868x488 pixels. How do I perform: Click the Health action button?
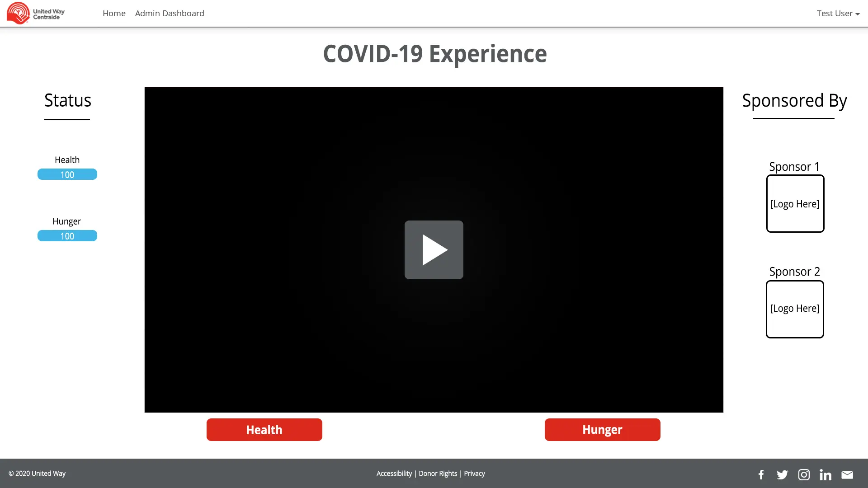264,430
